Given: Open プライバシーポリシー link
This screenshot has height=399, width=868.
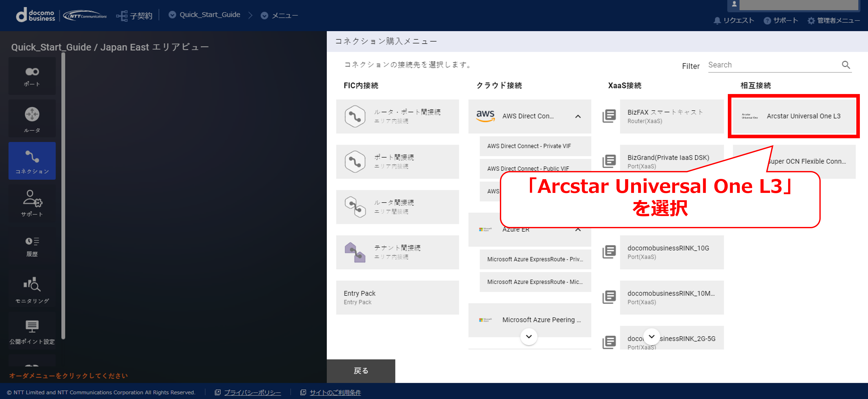Looking at the screenshot, I should point(252,393).
